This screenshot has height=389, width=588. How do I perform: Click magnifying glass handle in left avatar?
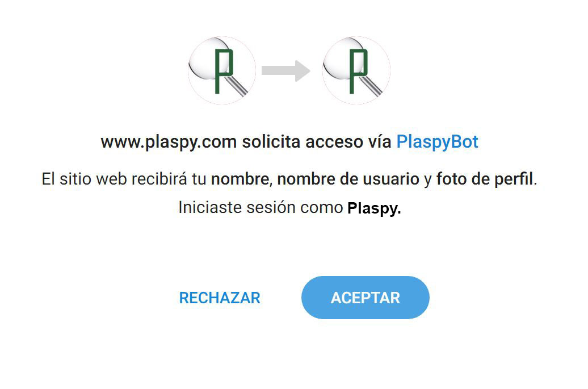pyautogui.click(x=238, y=85)
